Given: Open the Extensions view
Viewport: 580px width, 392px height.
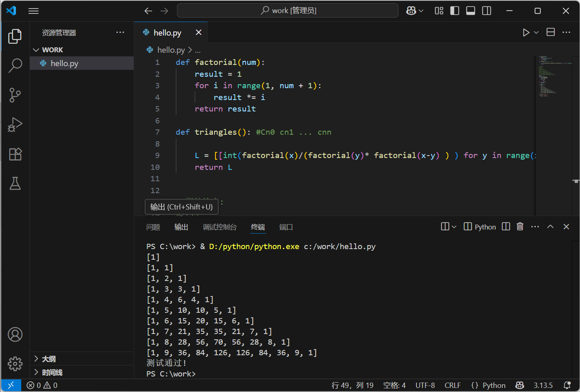Looking at the screenshot, I should click(x=15, y=154).
